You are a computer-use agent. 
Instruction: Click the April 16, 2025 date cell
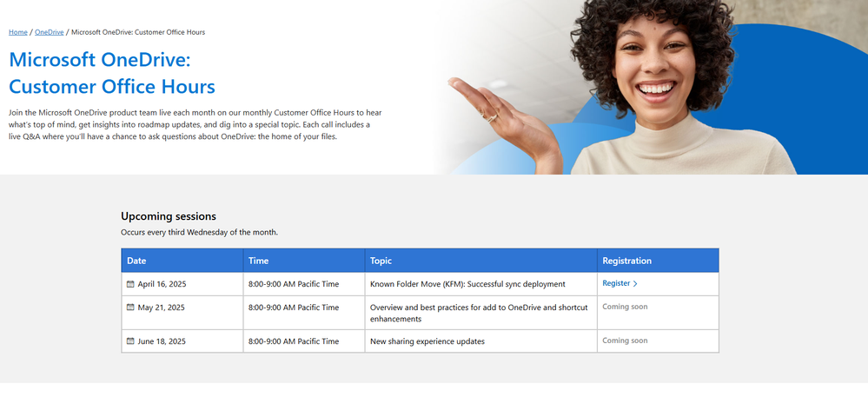[x=182, y=284]
